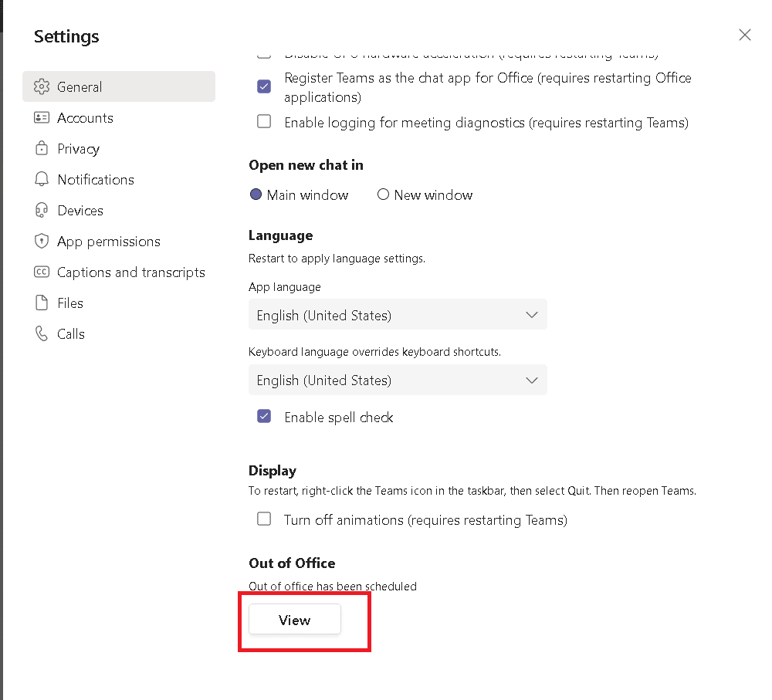This screenshot has height=700, width=772.
Task: Click the View out of office button
Action: [x=294, y=620]
